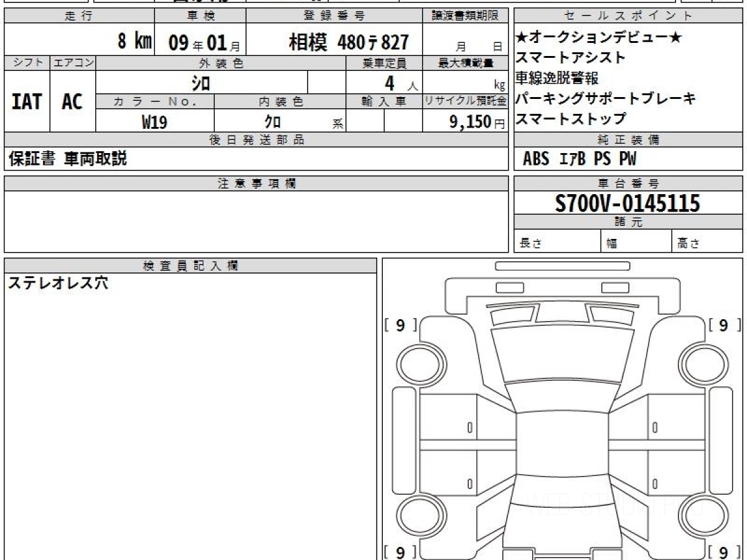Click registration number "相模 480テ827"
Viewport: 747px width, 560px height.
pos(349,42)
